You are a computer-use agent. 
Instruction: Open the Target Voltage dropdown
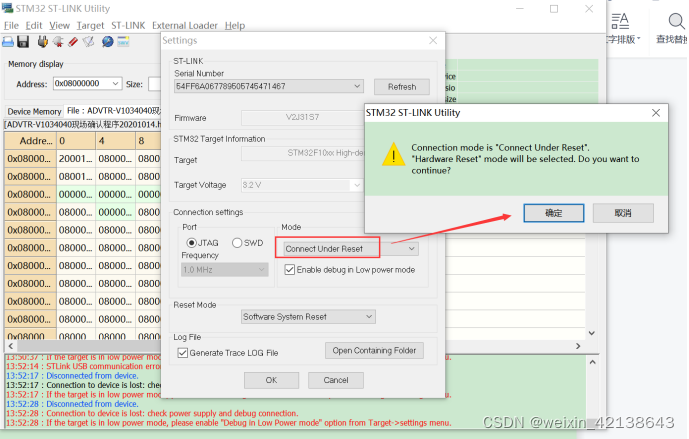[357, 185]
